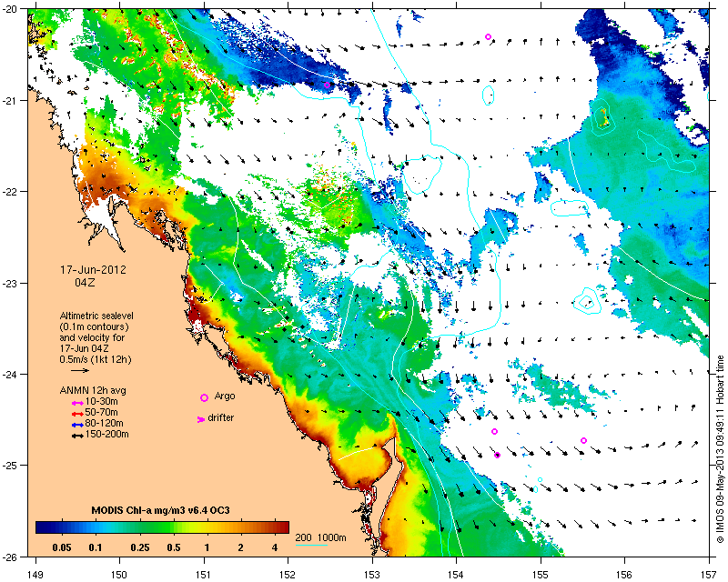The image size is (728, 582).
Task: Click the '153' longitude axis label
Action: [372, 575]
